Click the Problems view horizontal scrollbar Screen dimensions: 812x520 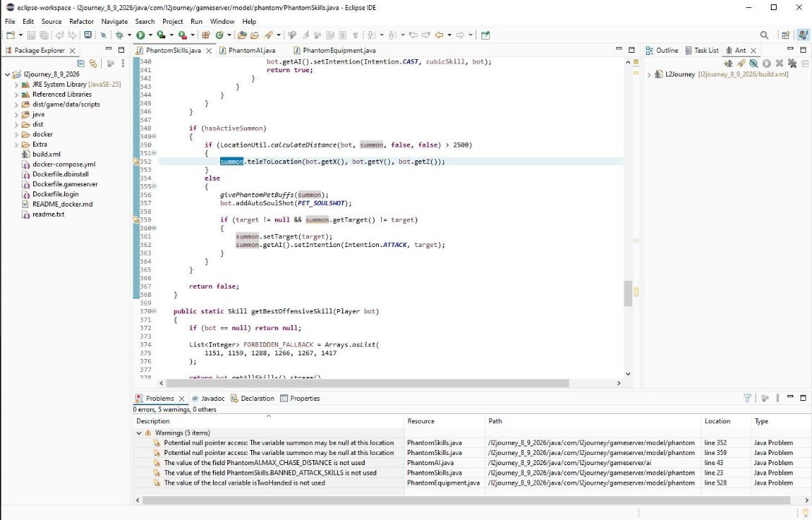466,500
